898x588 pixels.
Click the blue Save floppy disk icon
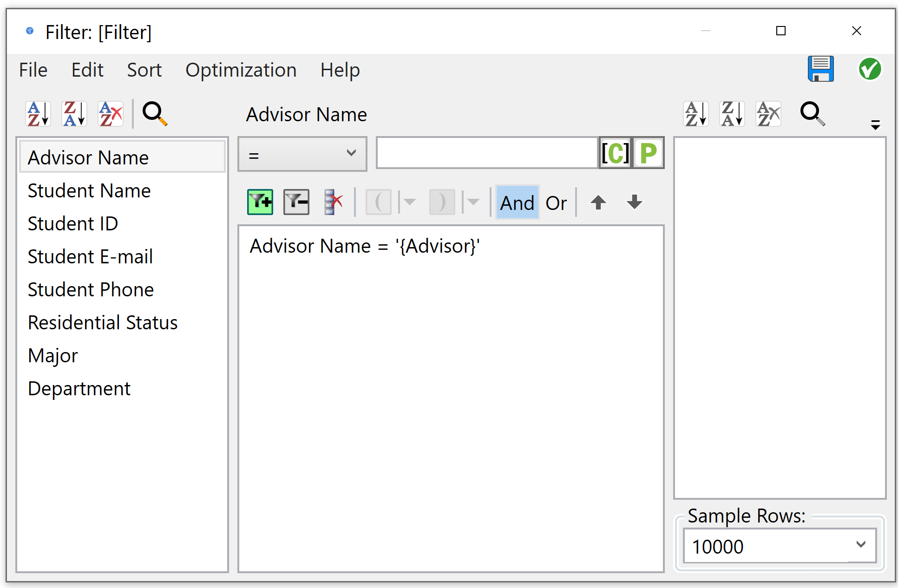click(820, 70)
